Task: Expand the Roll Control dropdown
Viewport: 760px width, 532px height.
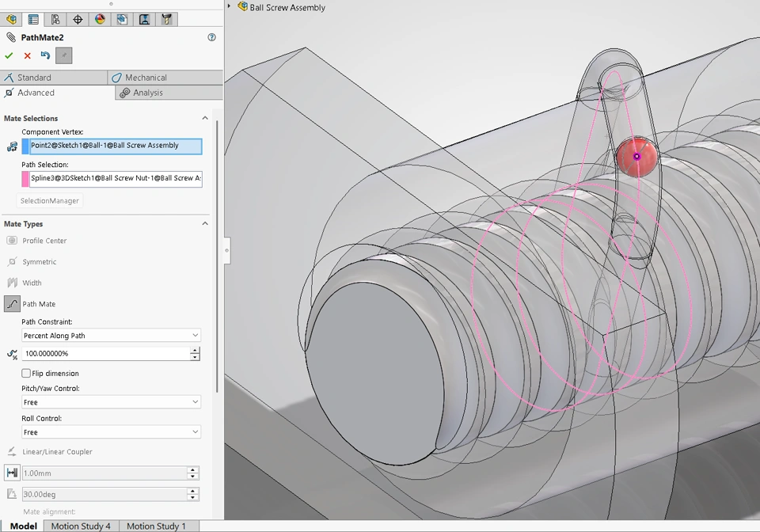Action: (111, 432)
